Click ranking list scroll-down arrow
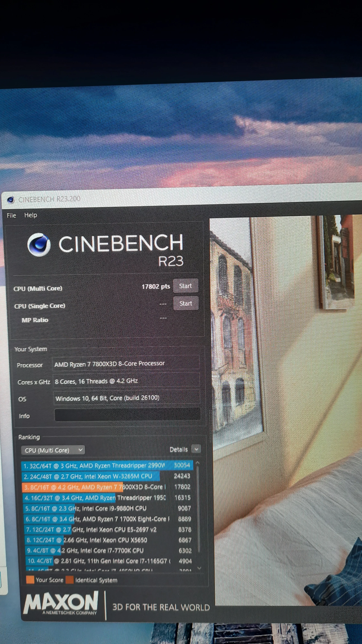This screenshot has height=644, width=362. pos(199,568)
